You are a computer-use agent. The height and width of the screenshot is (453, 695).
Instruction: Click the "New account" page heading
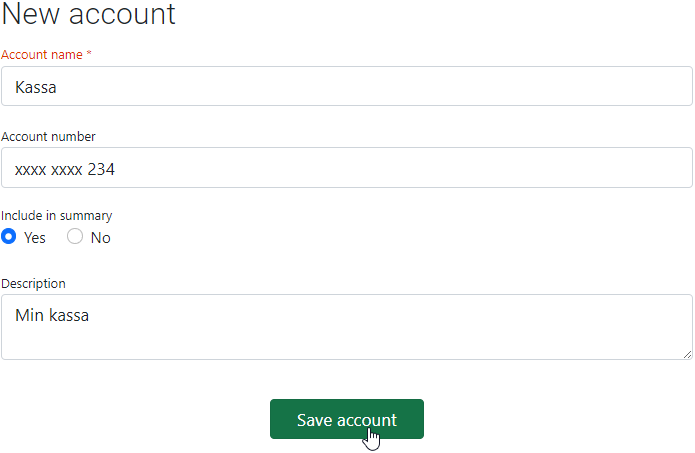coord(88,14)
